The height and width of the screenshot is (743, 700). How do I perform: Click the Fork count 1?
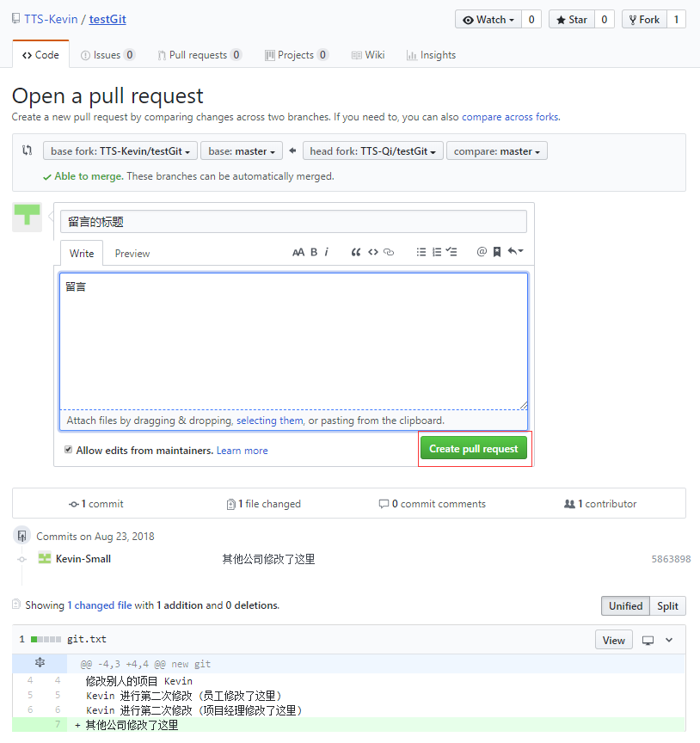(676, 20)
